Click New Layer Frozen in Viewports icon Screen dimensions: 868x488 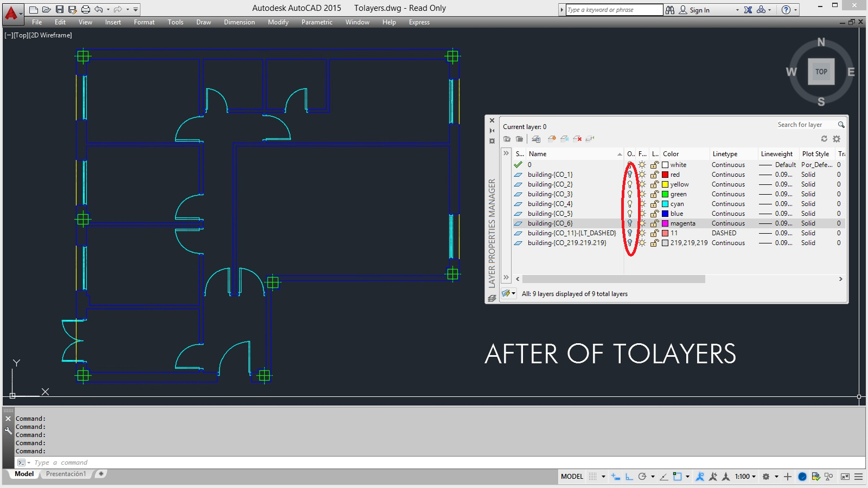[565, 139]
